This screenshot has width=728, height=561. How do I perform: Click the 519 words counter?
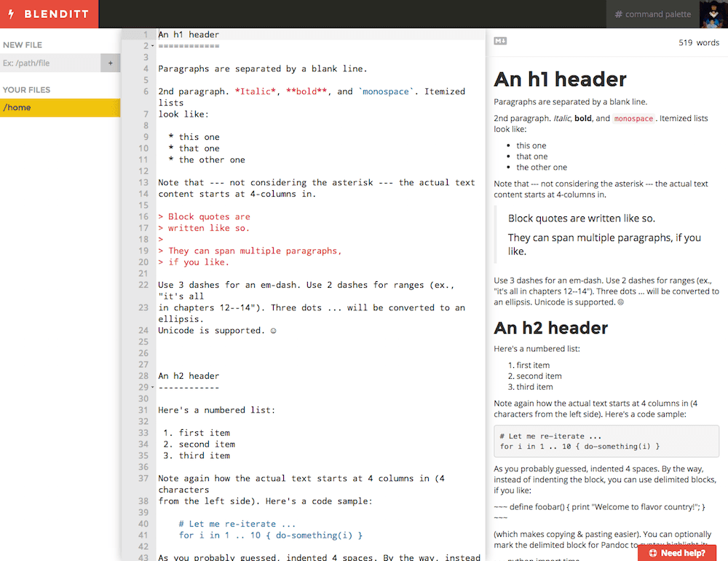[699, 42]
